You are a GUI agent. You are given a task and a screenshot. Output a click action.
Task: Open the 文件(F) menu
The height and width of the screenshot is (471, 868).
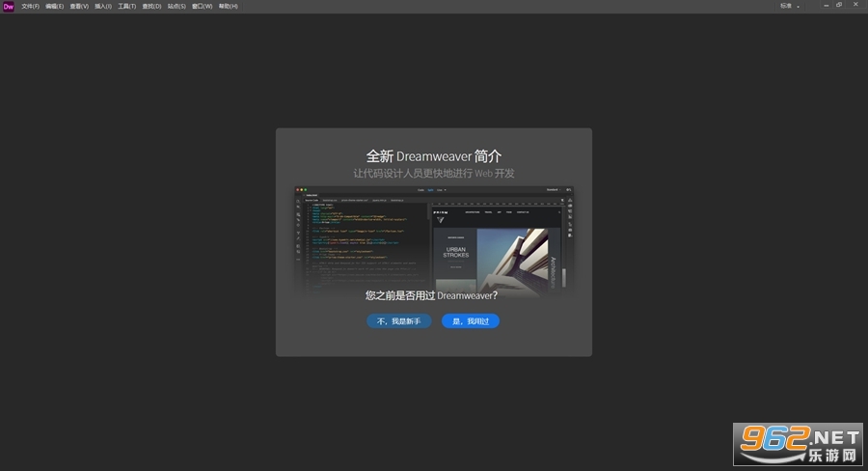(31, 6)
